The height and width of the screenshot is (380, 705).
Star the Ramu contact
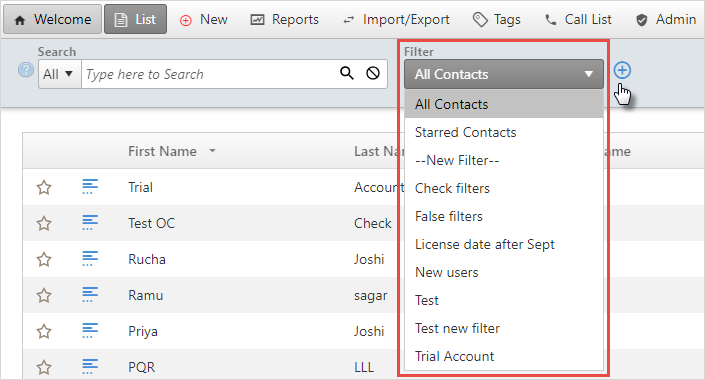point(44,295)
